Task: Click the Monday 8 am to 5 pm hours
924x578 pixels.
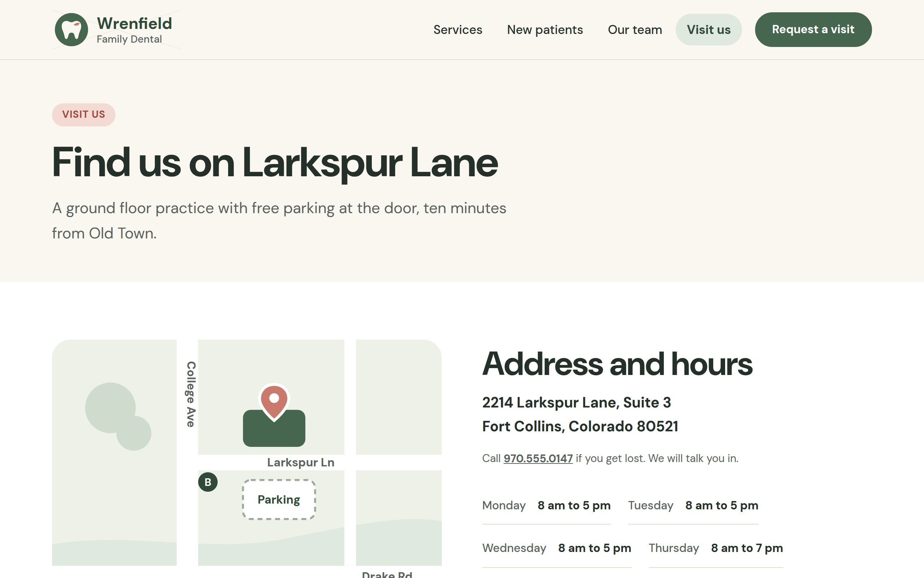Action: [x=546, y=506]
